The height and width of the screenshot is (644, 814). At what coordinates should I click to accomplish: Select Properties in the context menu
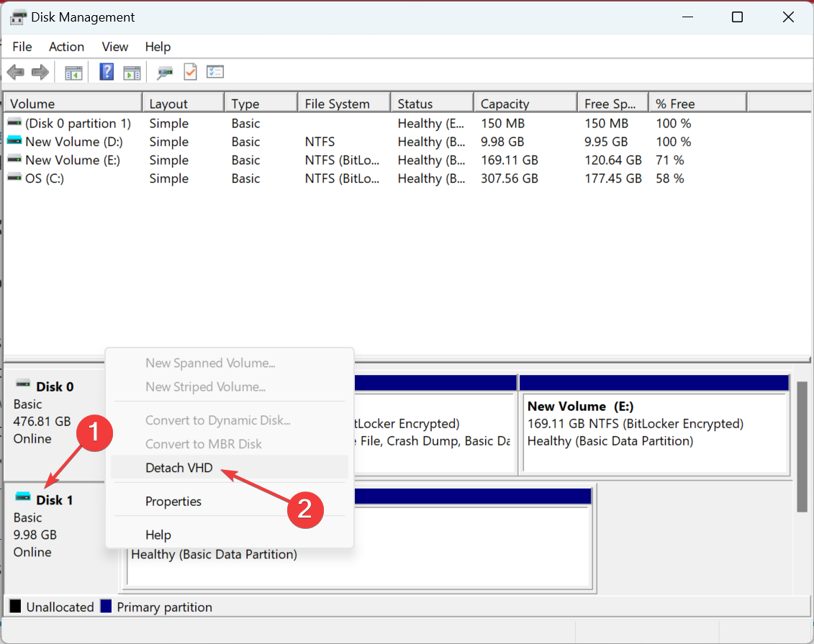coord(229,502)
